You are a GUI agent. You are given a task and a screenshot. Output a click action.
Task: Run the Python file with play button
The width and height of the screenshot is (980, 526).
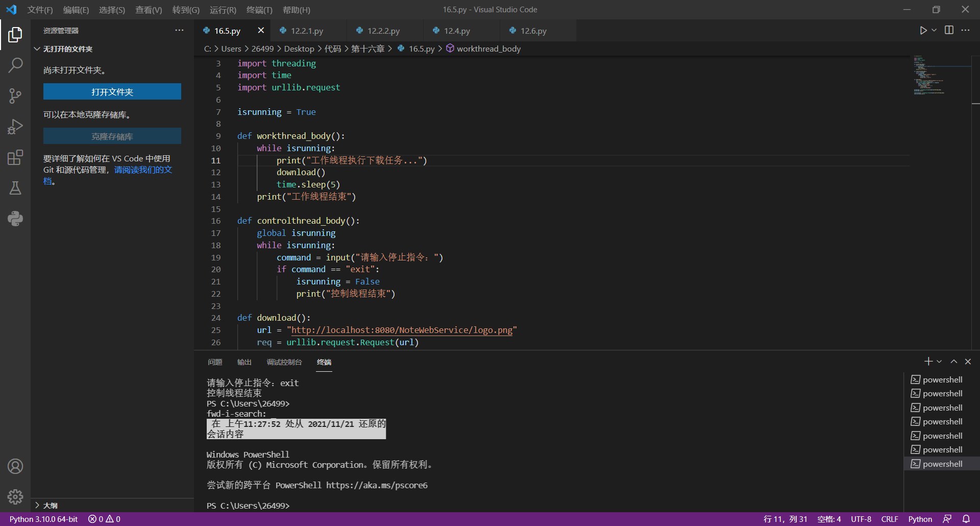[x=923, y=31]
